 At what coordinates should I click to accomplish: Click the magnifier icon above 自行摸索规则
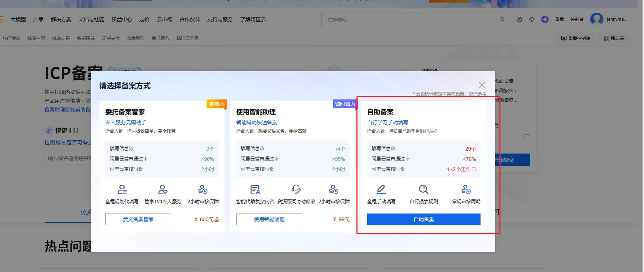pos(423,189)
